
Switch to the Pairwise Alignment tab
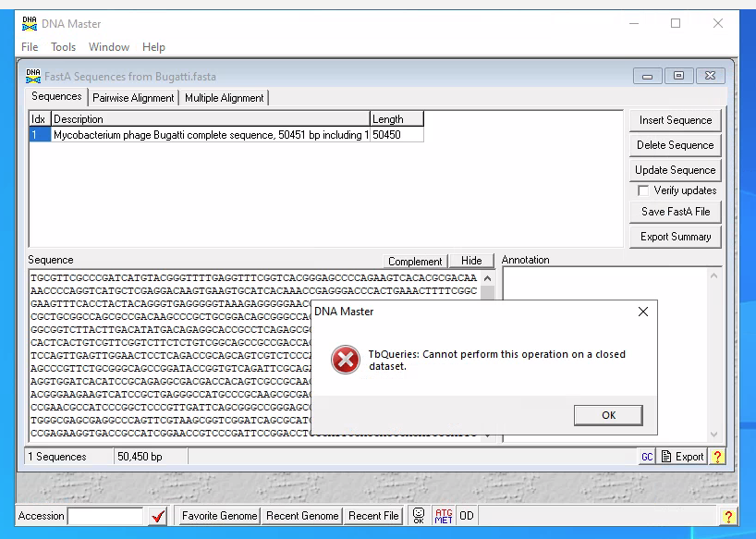pyautogui.click(x=133, y=98)
